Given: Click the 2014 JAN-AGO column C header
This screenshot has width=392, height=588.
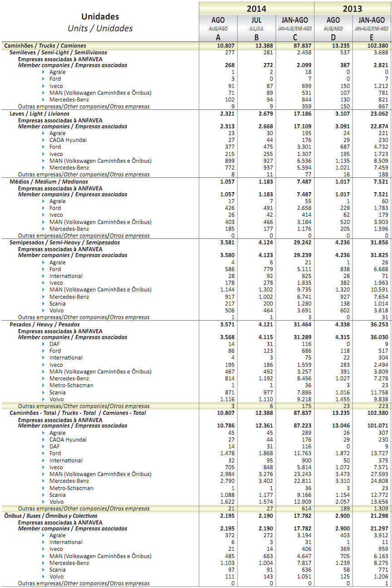Looking at the screenshot, I should (295, 28).
